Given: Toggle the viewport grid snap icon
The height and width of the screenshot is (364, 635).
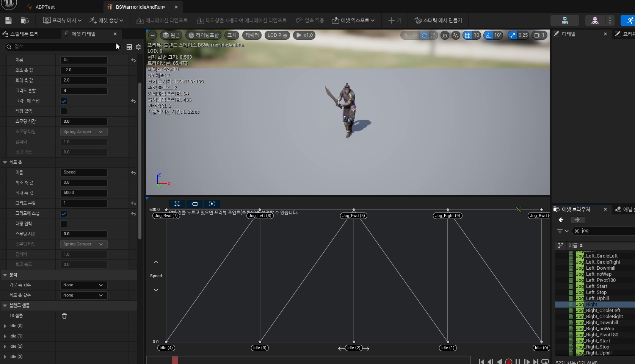Looking at the screenshot, I should [467, 35].
